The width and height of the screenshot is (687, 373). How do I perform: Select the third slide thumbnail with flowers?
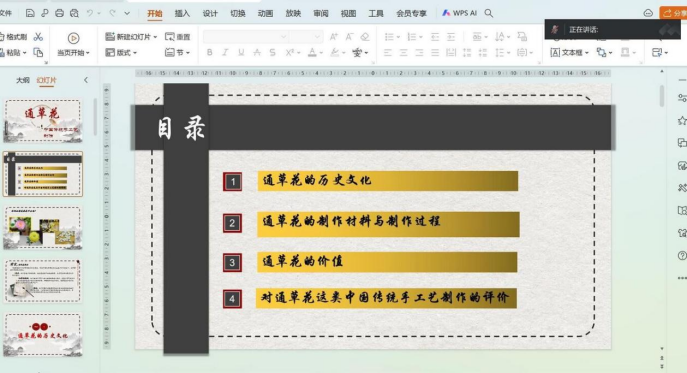(x=43, y=227)
